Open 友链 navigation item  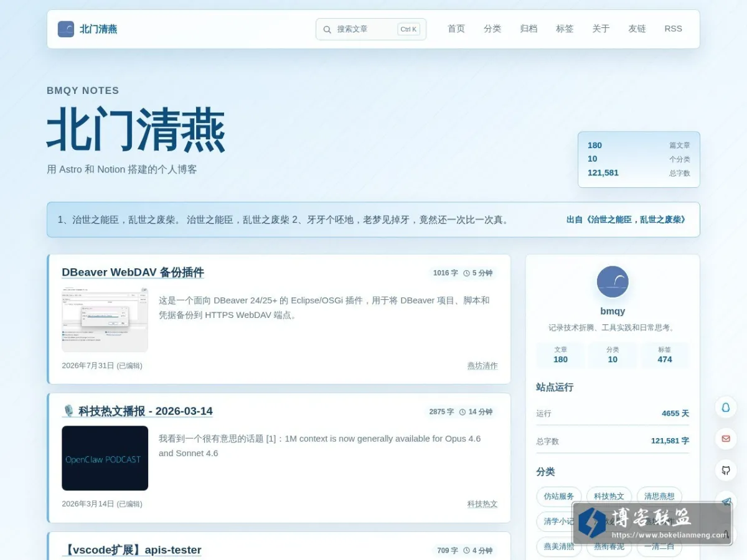tap(637, 29)
